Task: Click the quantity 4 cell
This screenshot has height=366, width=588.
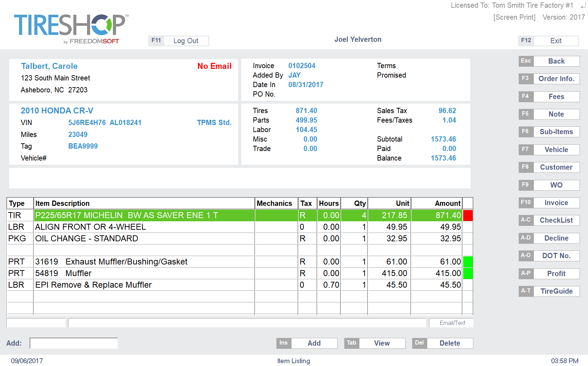Action: [354, 215]
